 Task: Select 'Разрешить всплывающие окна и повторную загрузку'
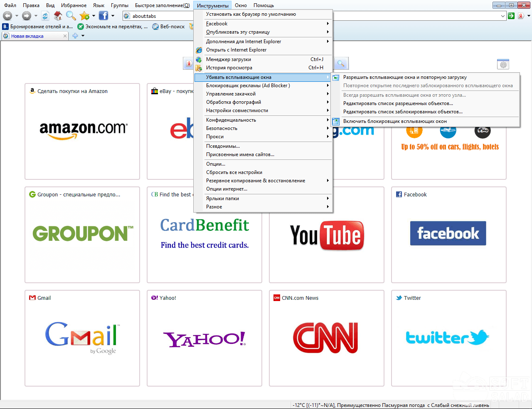[404, 77]
